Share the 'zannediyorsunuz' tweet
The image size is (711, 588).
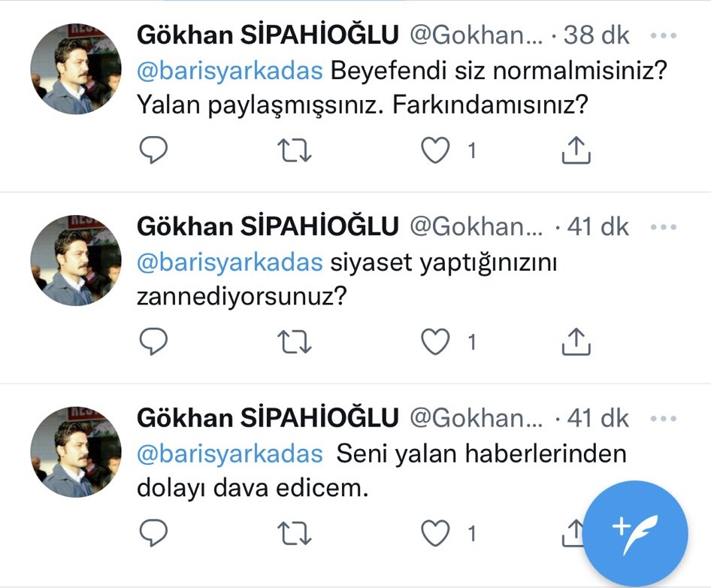(576, 343)
